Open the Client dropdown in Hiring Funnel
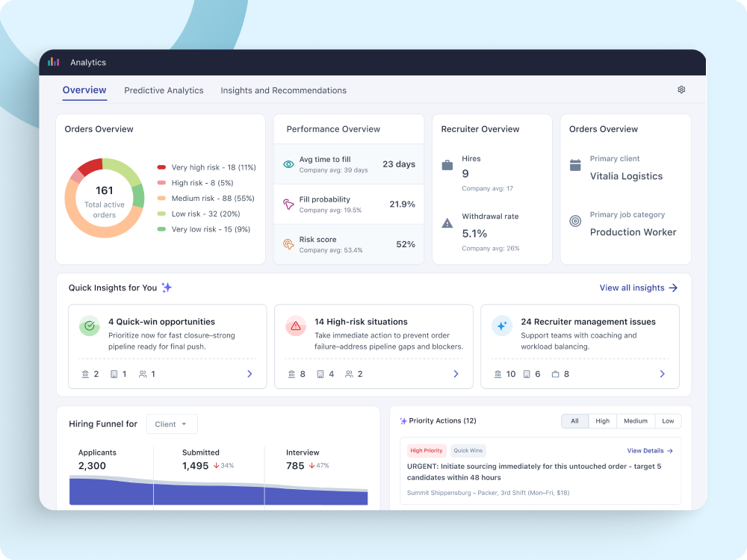This screenshot has height=560, width=747. point(172,424)
